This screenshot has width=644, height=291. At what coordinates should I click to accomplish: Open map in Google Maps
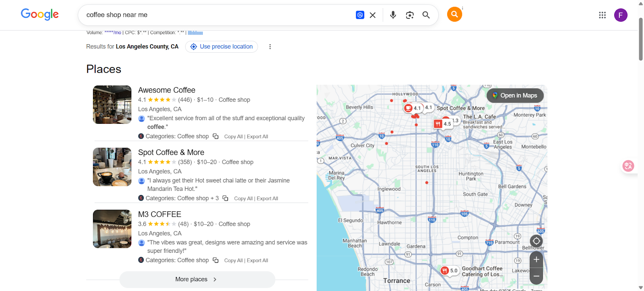click(x=515, y=95)
